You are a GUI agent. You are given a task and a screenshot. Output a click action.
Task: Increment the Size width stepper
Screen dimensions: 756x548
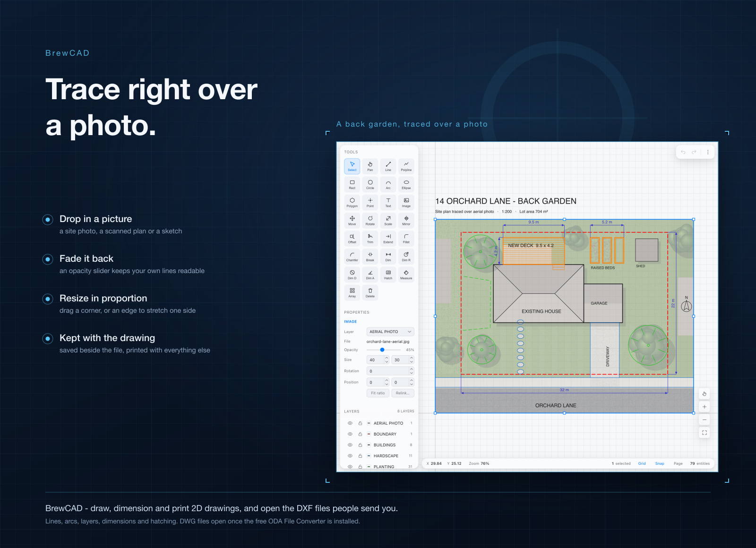click(387, 358)
